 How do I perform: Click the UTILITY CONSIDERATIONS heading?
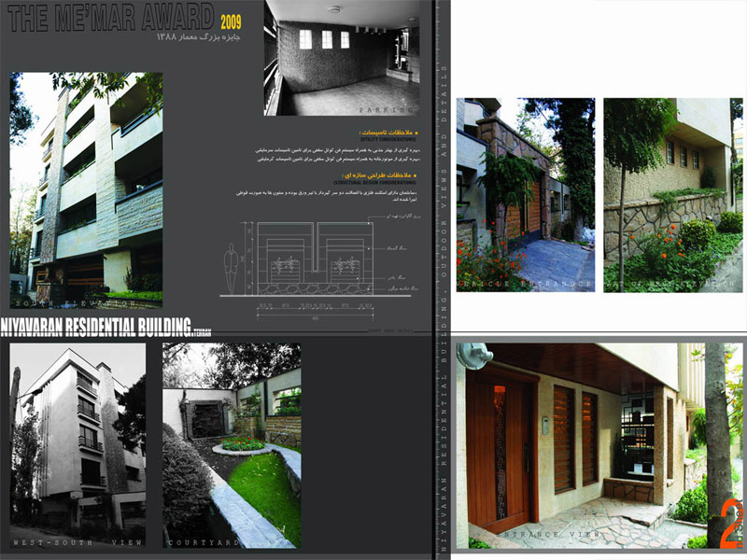pos(388,139)
